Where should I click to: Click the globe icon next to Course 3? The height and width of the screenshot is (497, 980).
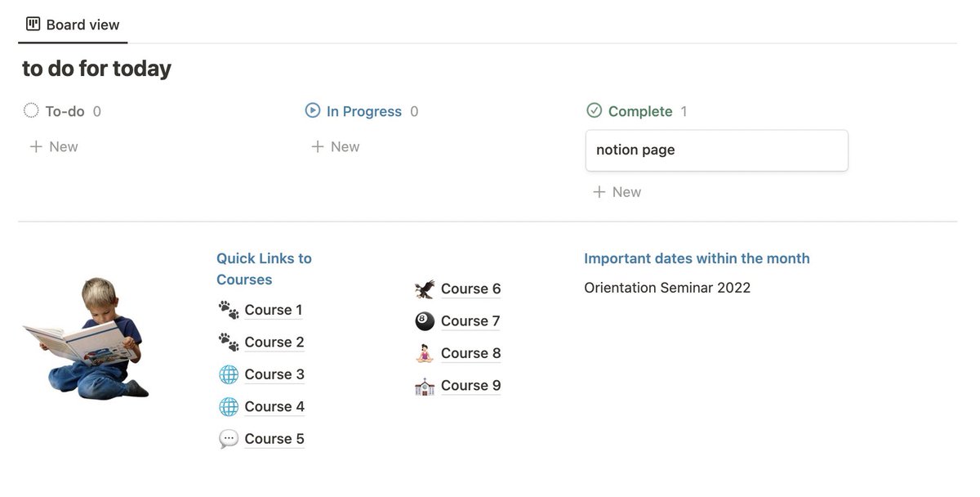(x=229, y=374)
